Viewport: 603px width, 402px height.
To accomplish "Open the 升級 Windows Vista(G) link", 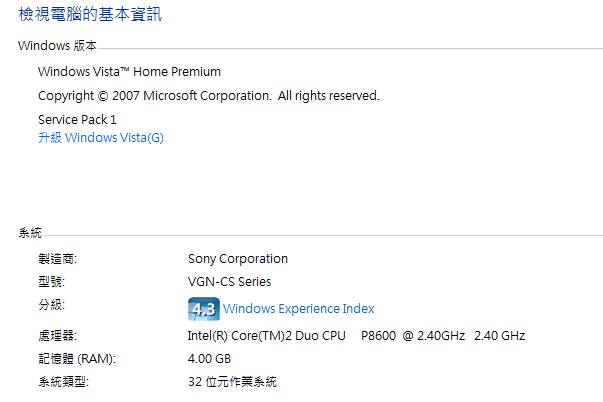I will tap(101, 138).
